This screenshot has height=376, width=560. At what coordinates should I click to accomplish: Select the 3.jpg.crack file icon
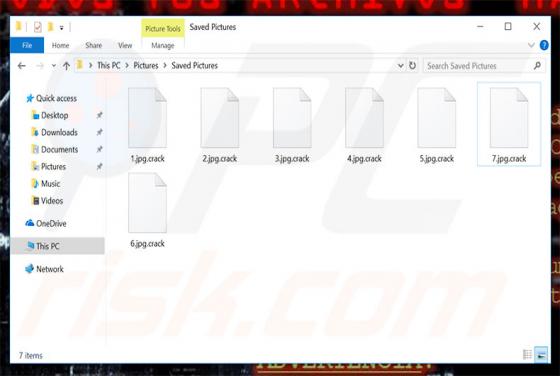coord(292,118)
